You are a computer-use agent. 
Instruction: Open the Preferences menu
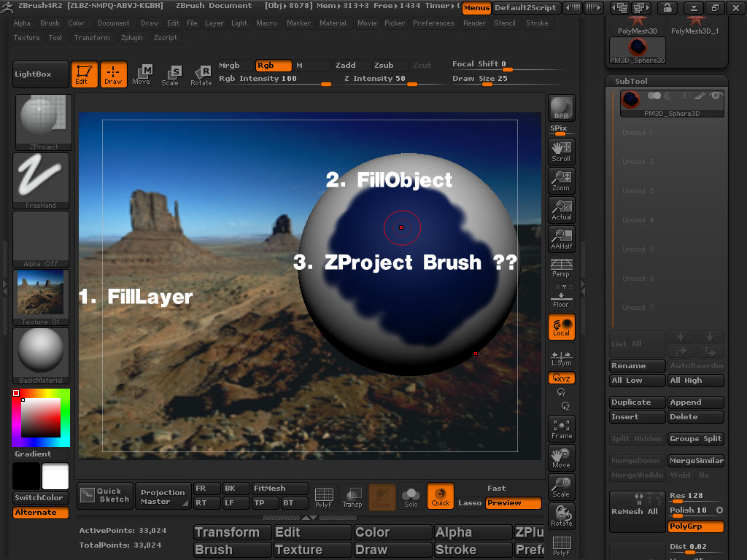tap(433, 23)
